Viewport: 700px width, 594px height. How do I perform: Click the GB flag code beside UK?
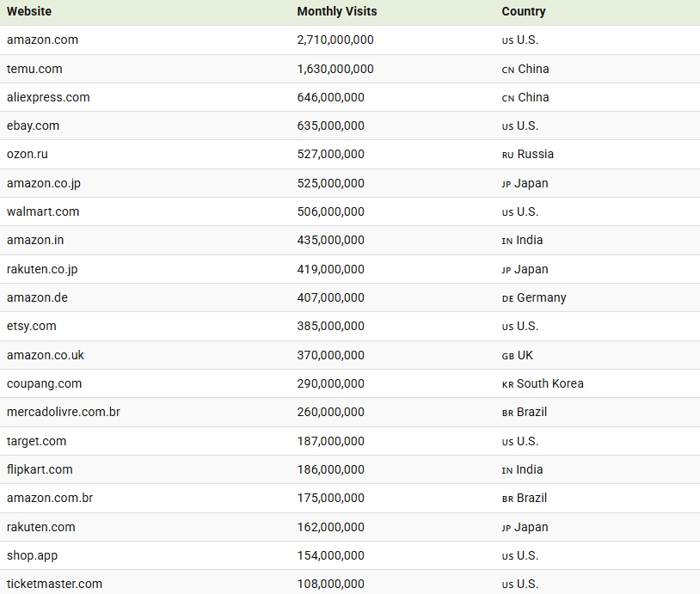click(x=507, y=356)
